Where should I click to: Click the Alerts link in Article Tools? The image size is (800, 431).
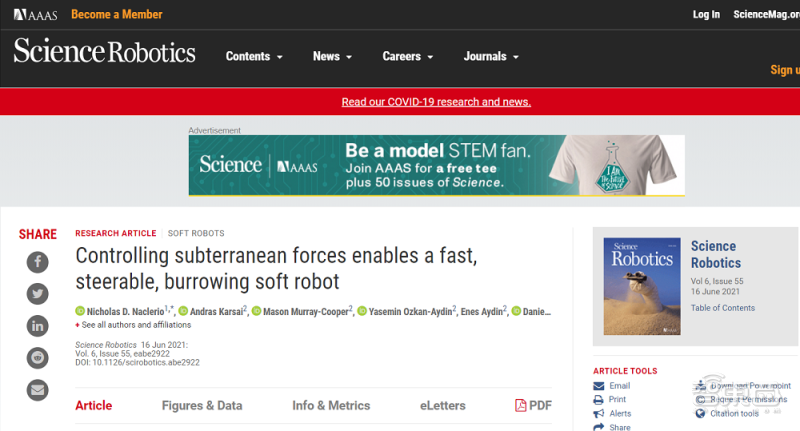pyautogui.click(x=620, y=414)
